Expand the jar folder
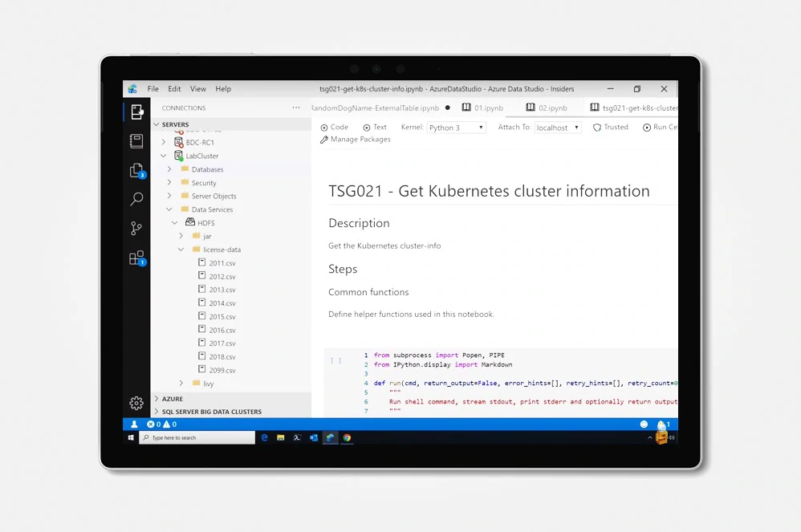Image resolution: width=801 pixels, height=532 pixels. click(x=181, y=236)
